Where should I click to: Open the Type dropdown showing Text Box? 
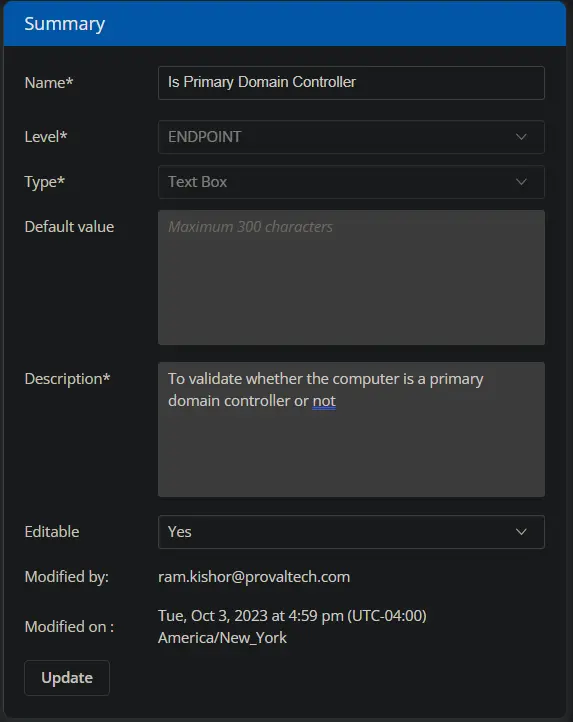tap(351, 182)
